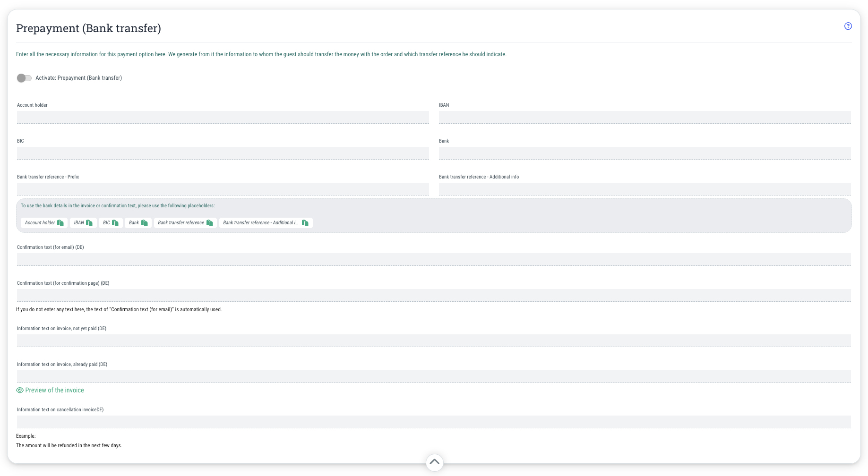Copy the BIC placeholder icon
The width and height of the screenshot is (868, 476).
click(115, 223)
